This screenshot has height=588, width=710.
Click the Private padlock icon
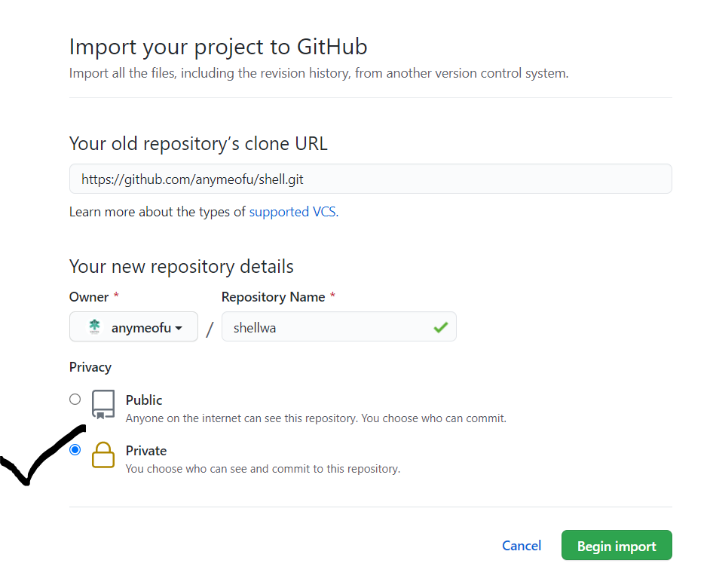103,455
